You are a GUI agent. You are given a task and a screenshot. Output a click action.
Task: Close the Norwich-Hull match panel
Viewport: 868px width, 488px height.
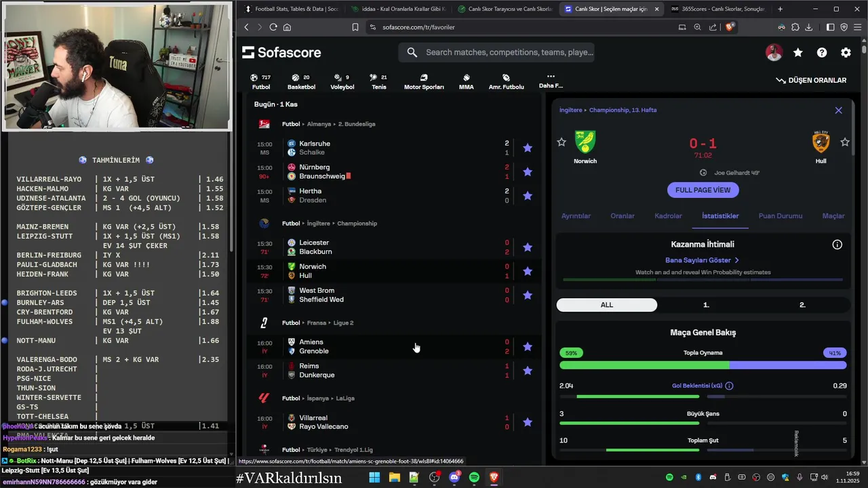pyautogui.click(x=838, y=110)
